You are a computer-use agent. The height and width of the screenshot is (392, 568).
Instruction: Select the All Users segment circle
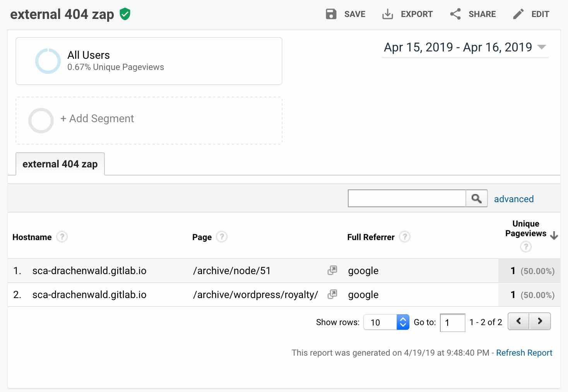[48, 61]
